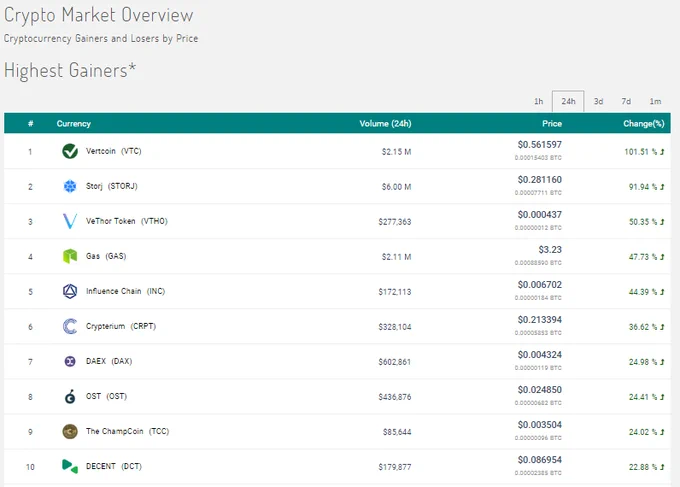
Task: Open the VeThor Token (VTHO) link
Action: [x=127, y=221]
